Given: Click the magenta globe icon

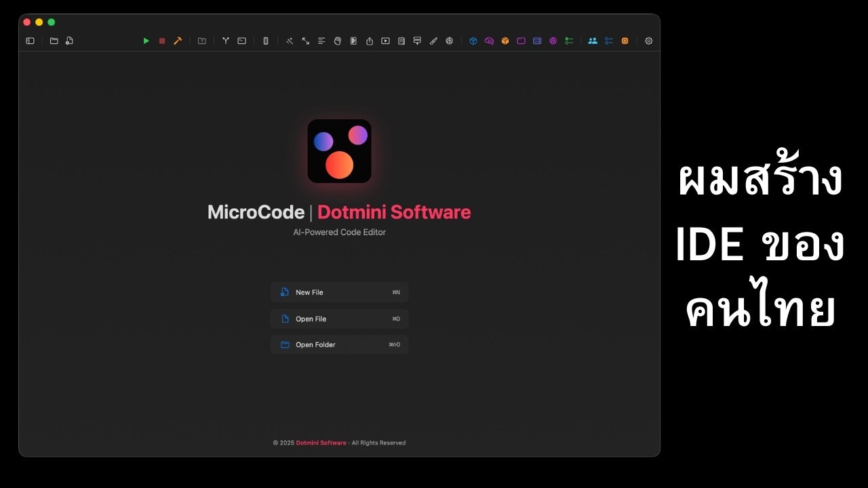Looking at the screenshot, I should [x=553, y=41].
